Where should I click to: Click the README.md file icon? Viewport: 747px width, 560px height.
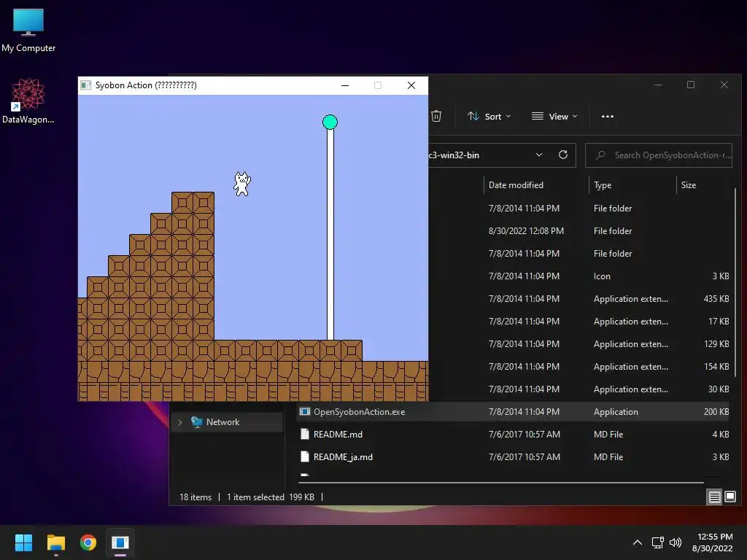[x=305, y=435]
